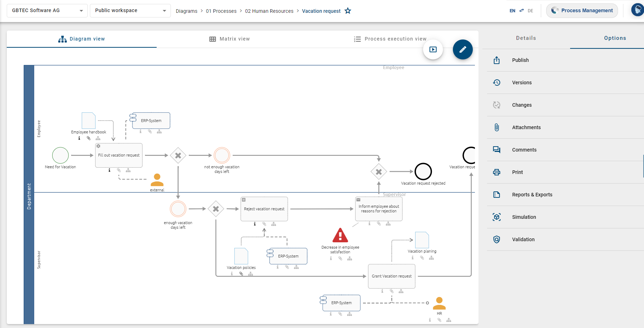Select the red risk warning triangle

pyautogui.click(x=340, y=235)
